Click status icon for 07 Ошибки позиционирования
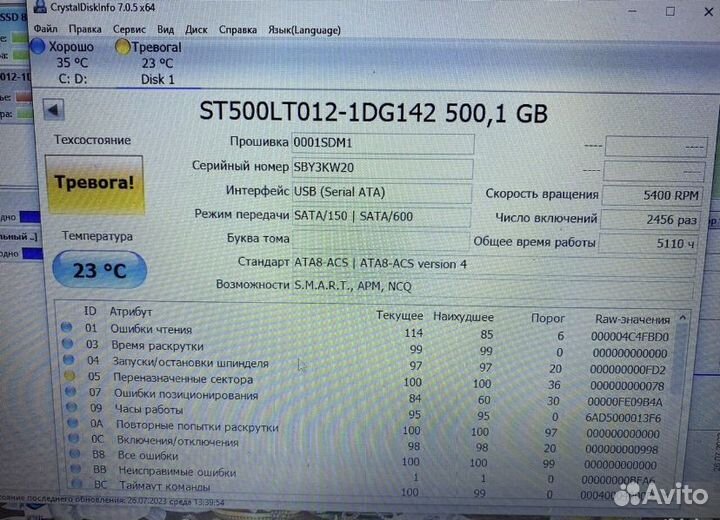Viewport: 720px width, 520px height. coord(71,391)
